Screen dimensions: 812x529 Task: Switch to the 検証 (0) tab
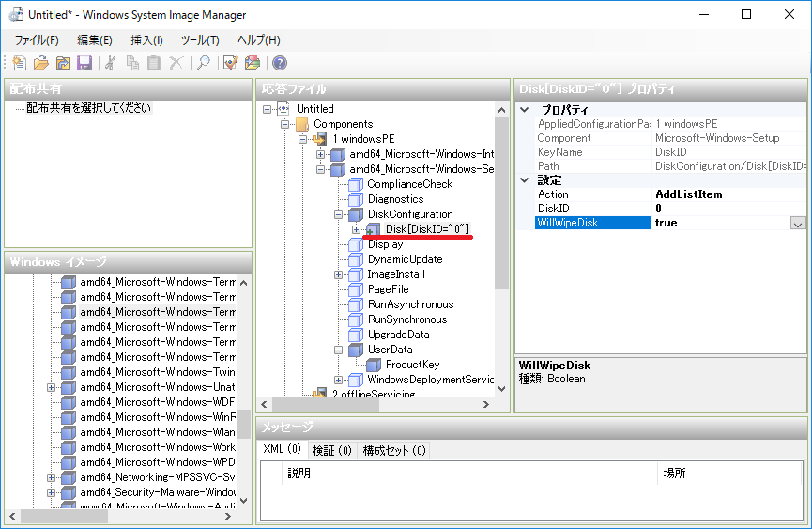pos(332,451)
